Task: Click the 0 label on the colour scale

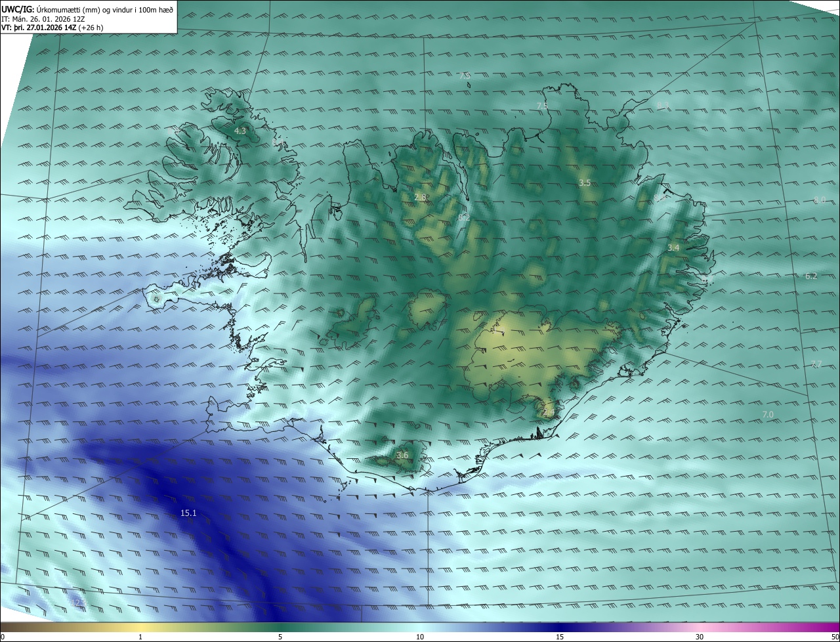Action: click(3, 637)
